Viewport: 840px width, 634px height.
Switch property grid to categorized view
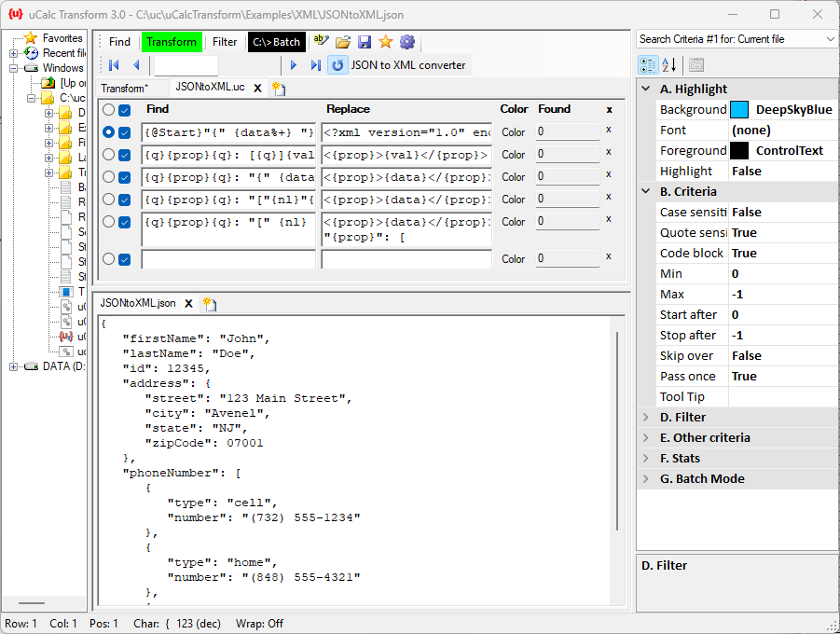pyautogui.click(x=648, y=65)
